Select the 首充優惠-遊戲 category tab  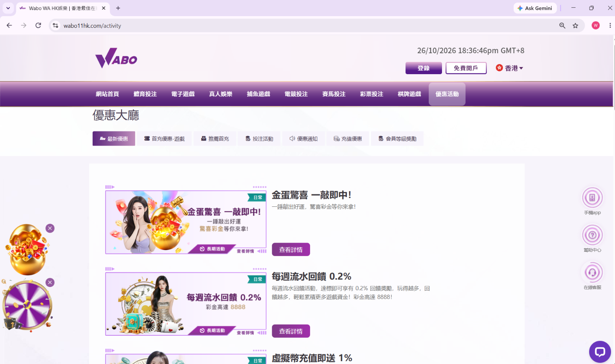(x=164, y=139)
